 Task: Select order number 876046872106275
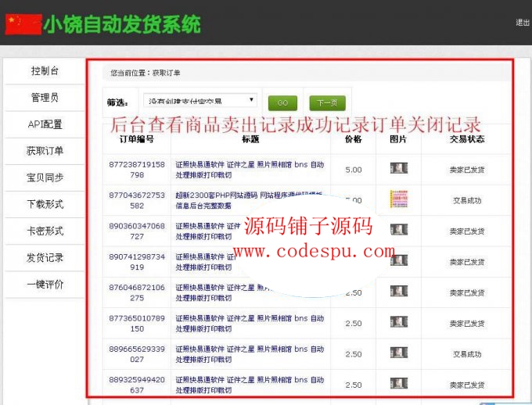click(x=137, y=292)
